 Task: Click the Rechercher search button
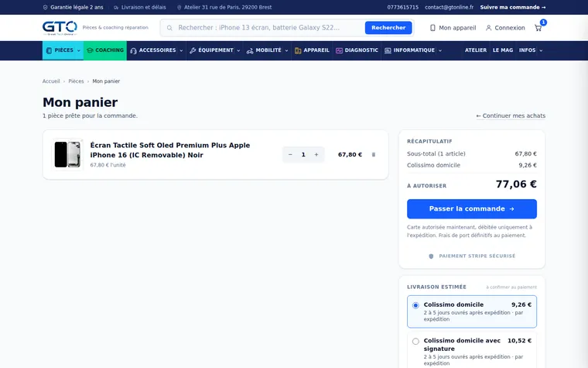click(388, 28)
